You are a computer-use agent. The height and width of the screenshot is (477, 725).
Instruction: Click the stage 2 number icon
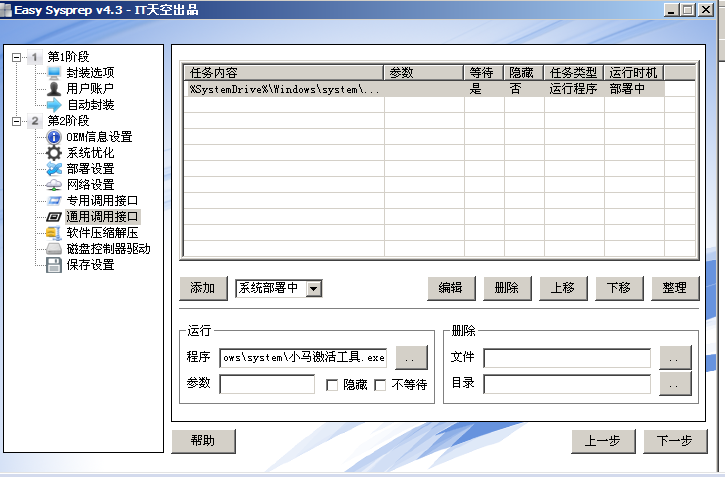(35, 121)
